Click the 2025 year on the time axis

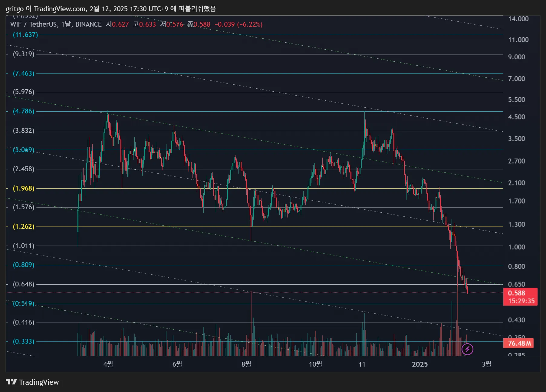420,364
